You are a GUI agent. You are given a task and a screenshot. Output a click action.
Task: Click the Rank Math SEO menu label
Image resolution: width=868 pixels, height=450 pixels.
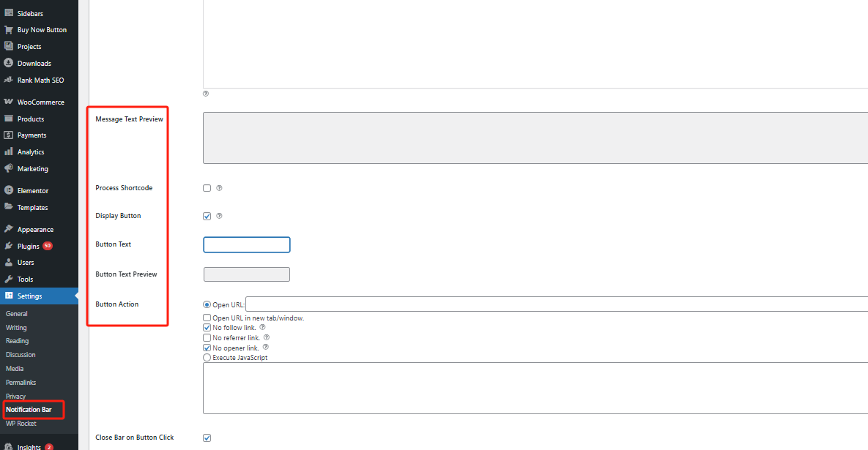point(40,80)
